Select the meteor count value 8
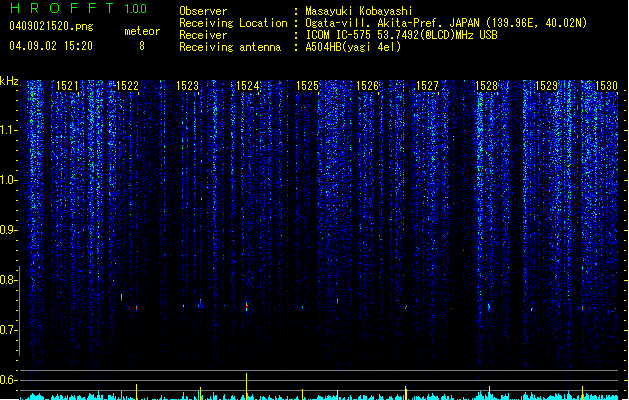Image resolution: width=629 pixels, height=400 pixels. 142,46
